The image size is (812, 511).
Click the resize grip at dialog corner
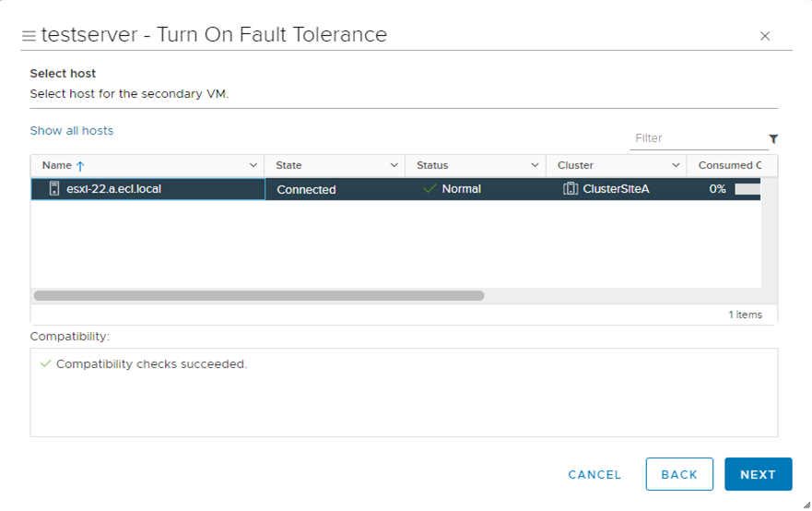pos(806,505)
